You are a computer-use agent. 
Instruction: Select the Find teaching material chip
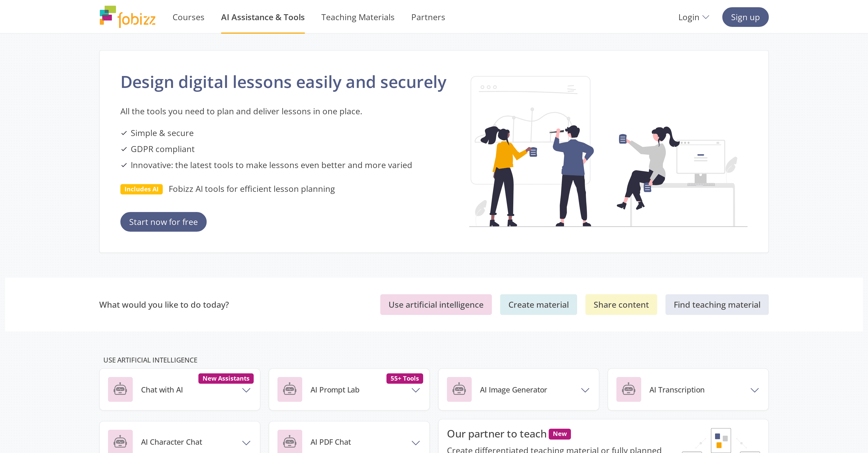pos(717,304)
